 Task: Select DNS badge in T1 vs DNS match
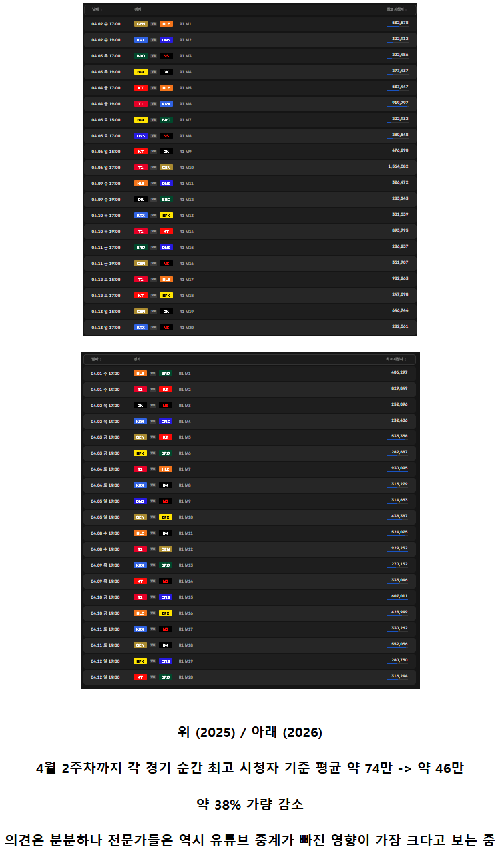point(166,597)
